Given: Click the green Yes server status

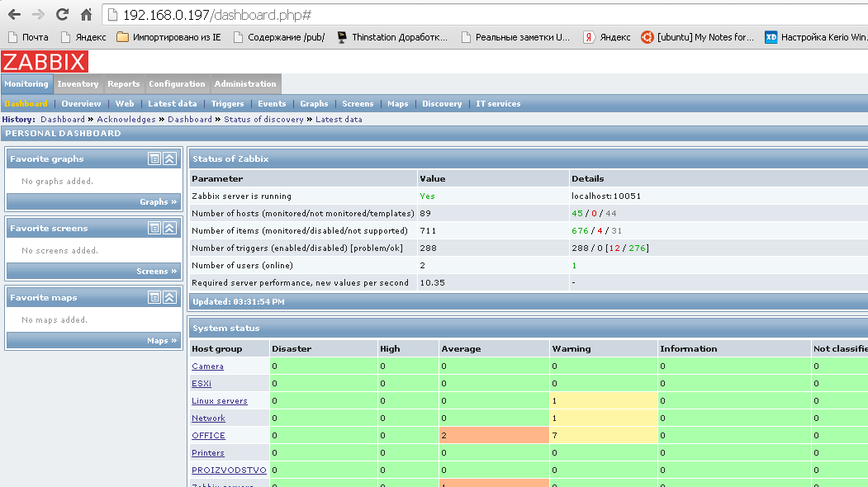Looking at the screenshot, I should point(427,196).
